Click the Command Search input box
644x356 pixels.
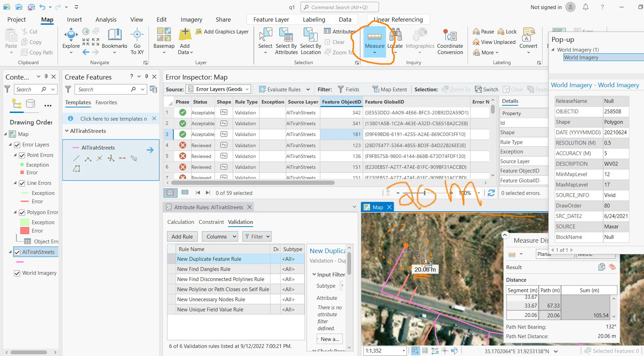340,7
